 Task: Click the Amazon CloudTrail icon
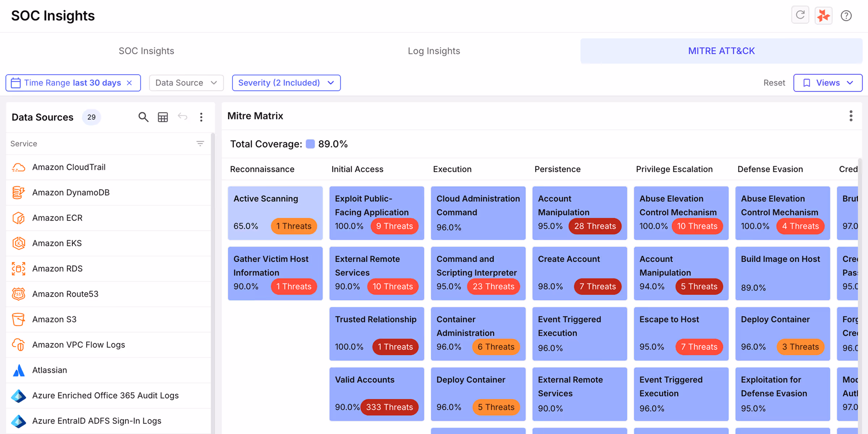[18, 167]
